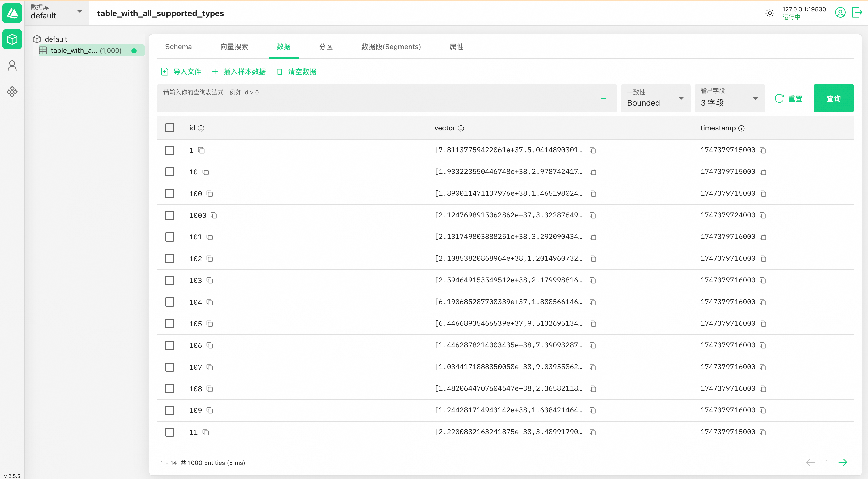
Task: Toggle the select-all header checkbox
Action: point(170,128)
